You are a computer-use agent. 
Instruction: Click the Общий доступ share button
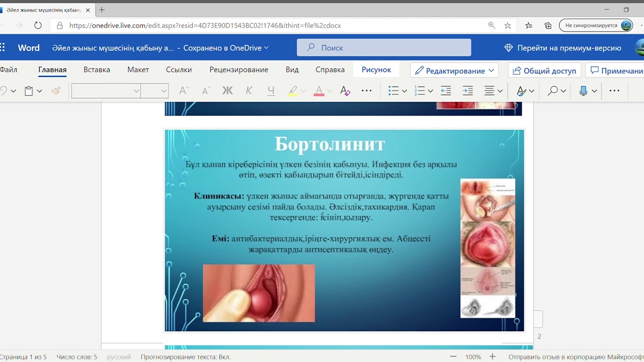545,71
